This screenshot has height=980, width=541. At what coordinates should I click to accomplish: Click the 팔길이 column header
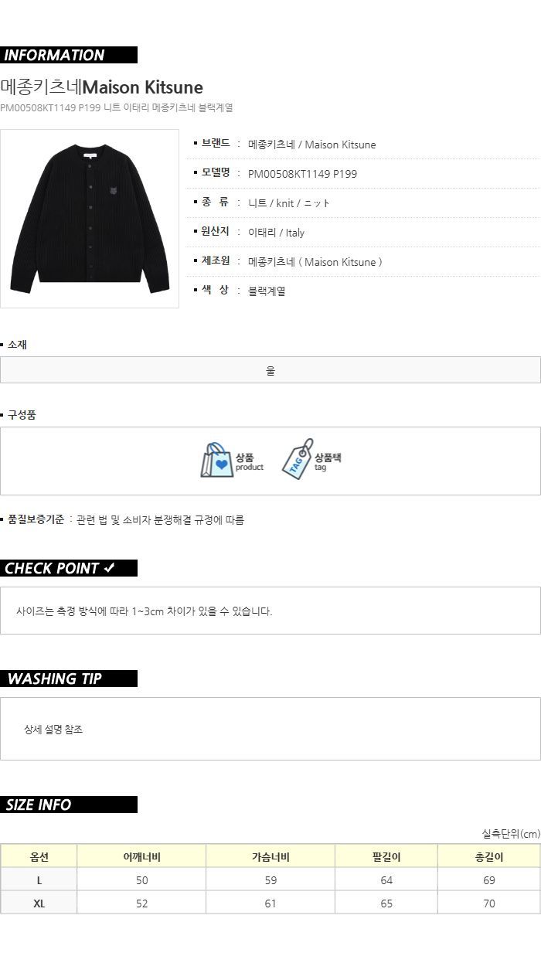[386, 856]
